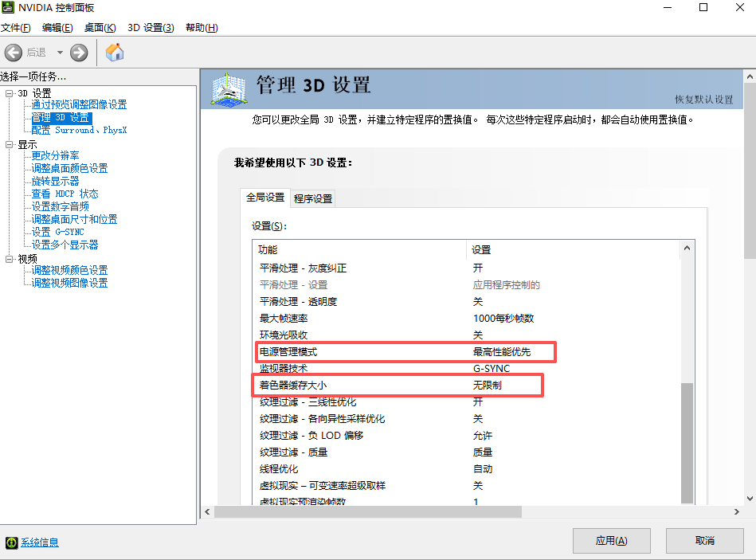Viewport: 756px width, 560px height.
Task: Collapse the 3D 设置 tree node
Action: (10, 93)
